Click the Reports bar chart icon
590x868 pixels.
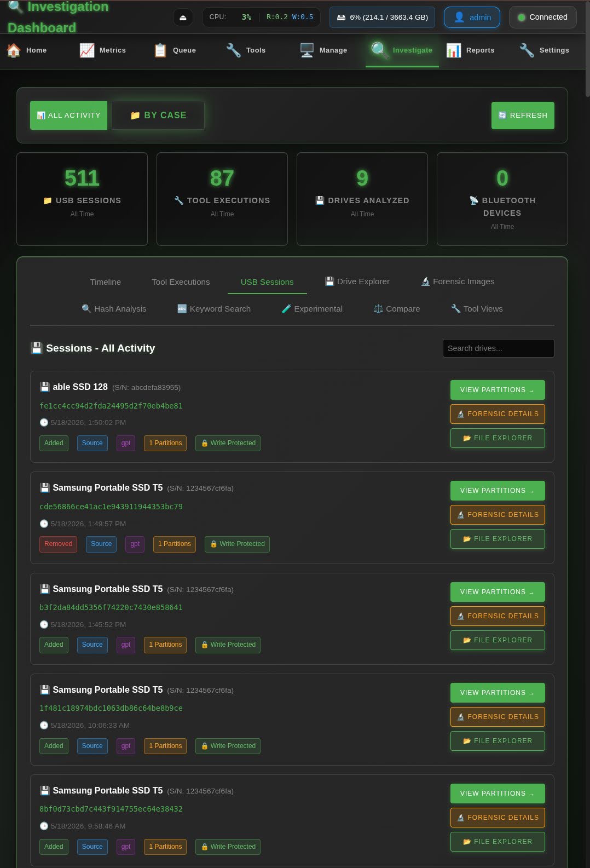[454, 50]
